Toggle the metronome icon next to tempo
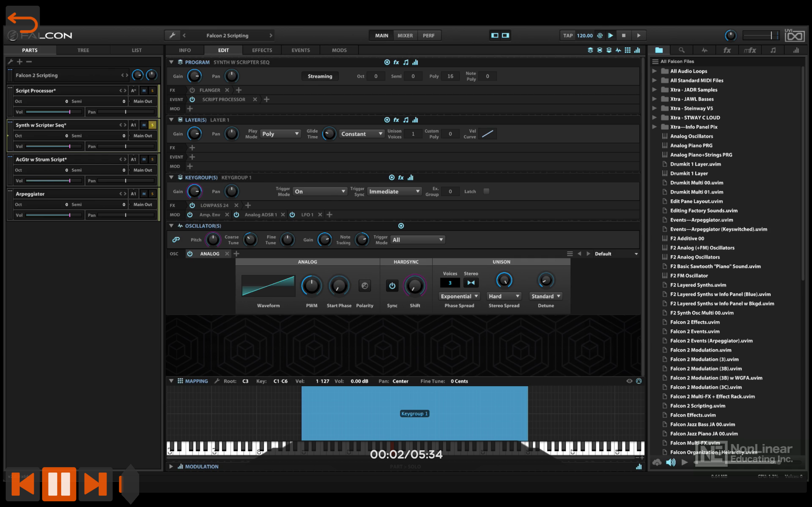The height and width of the screenshot is (507, 812). point(600,35)
